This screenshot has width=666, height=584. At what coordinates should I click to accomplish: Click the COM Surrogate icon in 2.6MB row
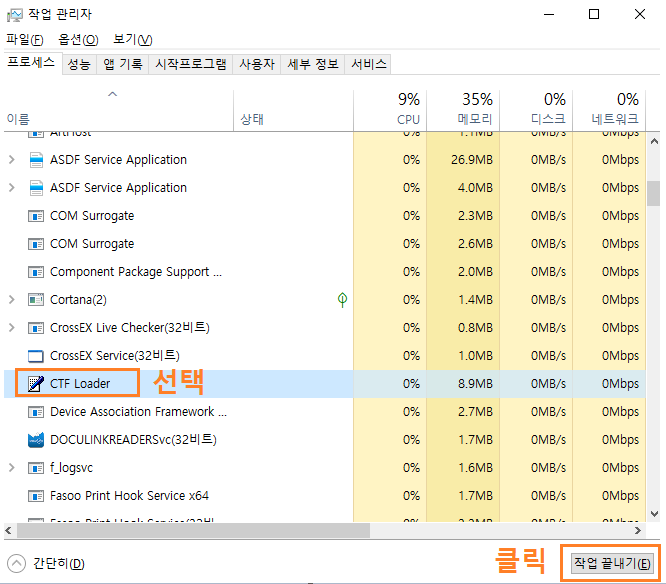36,244
